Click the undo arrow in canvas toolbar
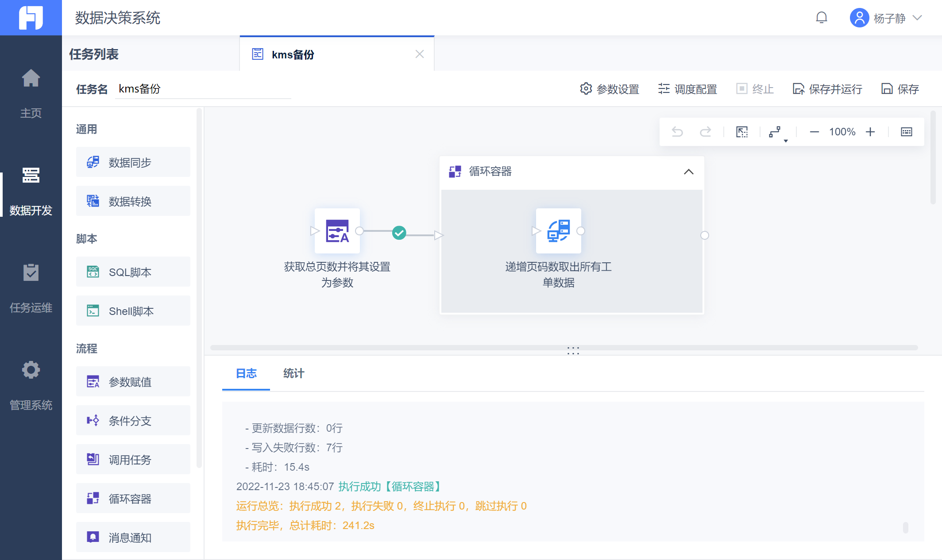 tap(677, 132)
